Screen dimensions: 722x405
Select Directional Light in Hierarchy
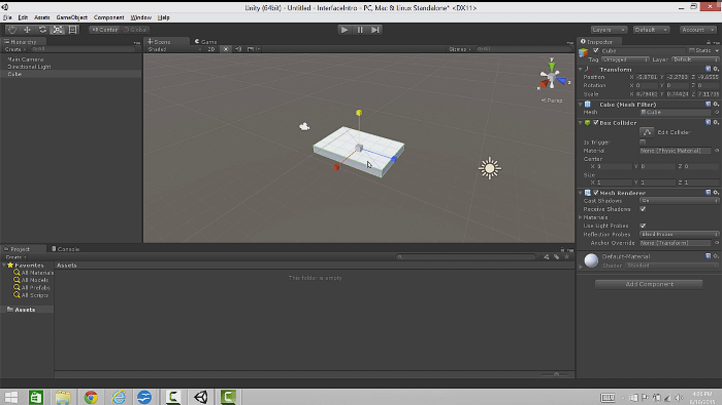coord(29,67)
